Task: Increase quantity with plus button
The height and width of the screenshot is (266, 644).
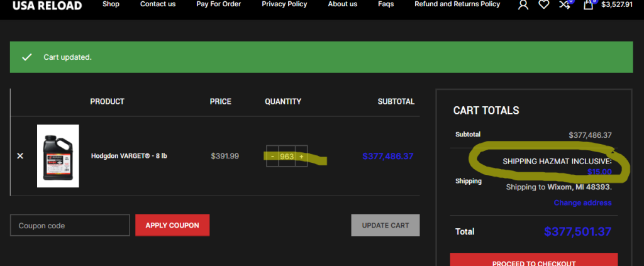Action: tap(301, 156)
